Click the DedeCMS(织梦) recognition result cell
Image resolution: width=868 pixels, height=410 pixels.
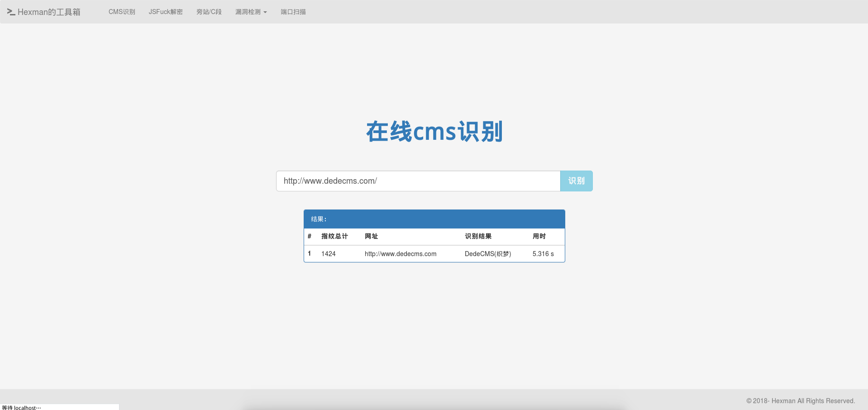(x=487, y=254)
